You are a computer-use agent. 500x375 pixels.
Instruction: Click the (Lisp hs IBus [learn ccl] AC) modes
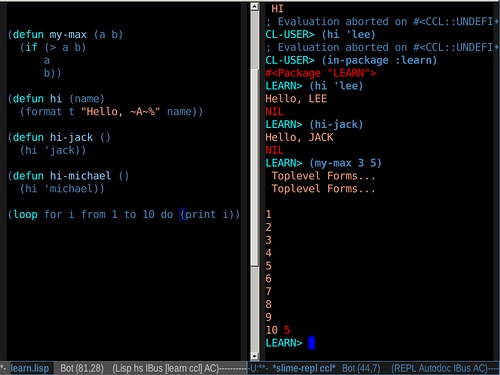coord(166,368)
